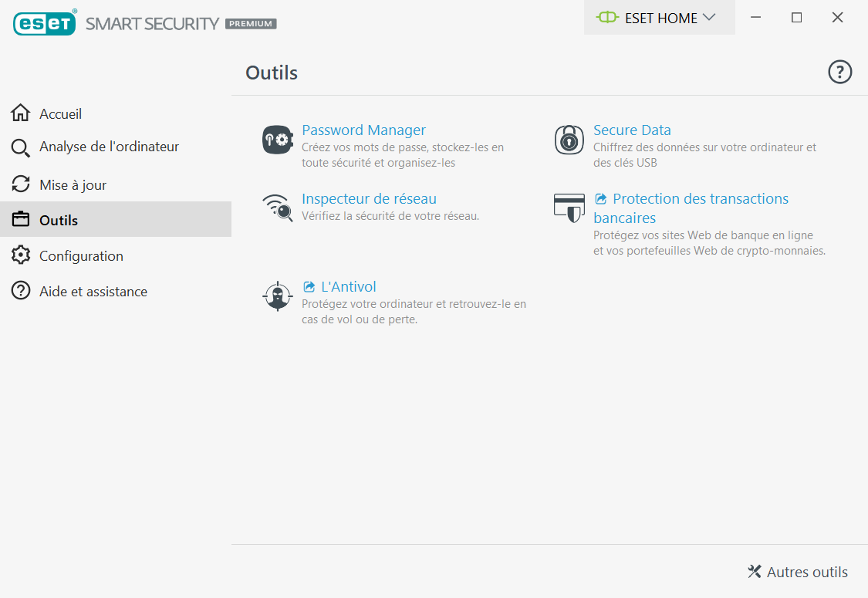Screen dimensions: 868x598
Task: Click the Autres outils wrench icon
Action: [x=754, y=572]
